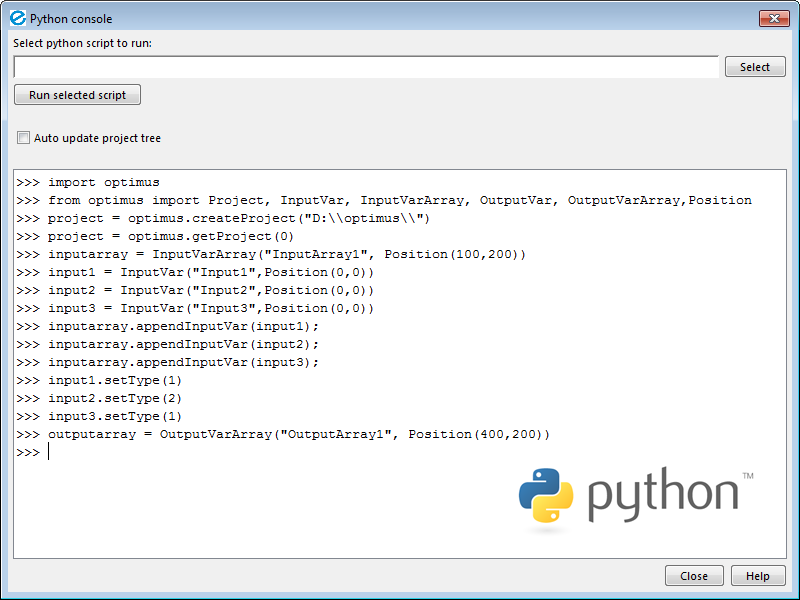Click the InputVarArray "InputArray1" line

271,255
